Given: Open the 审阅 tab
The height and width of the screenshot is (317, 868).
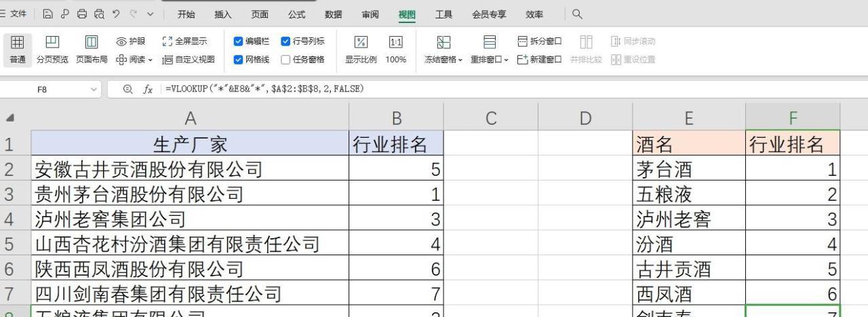Looking at the screenshot, I should coord(370,14).
